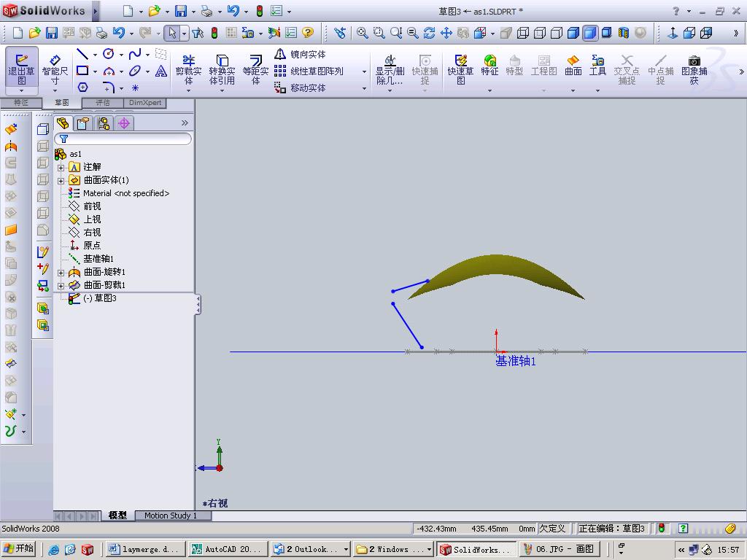The width and height of the screenshot is (747, 560).
Task: Click Rapid Sketch (快速草图) tool
Action: point(460,69)
